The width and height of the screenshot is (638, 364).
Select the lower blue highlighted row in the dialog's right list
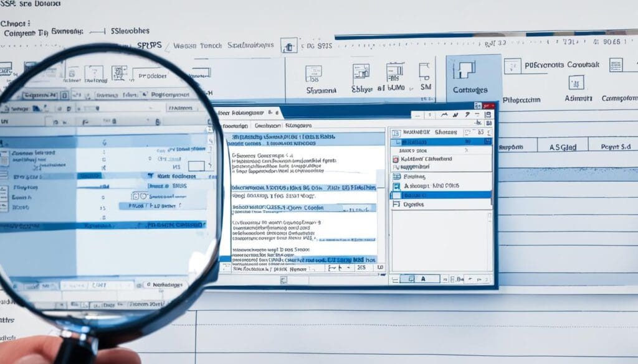[440, 195]
